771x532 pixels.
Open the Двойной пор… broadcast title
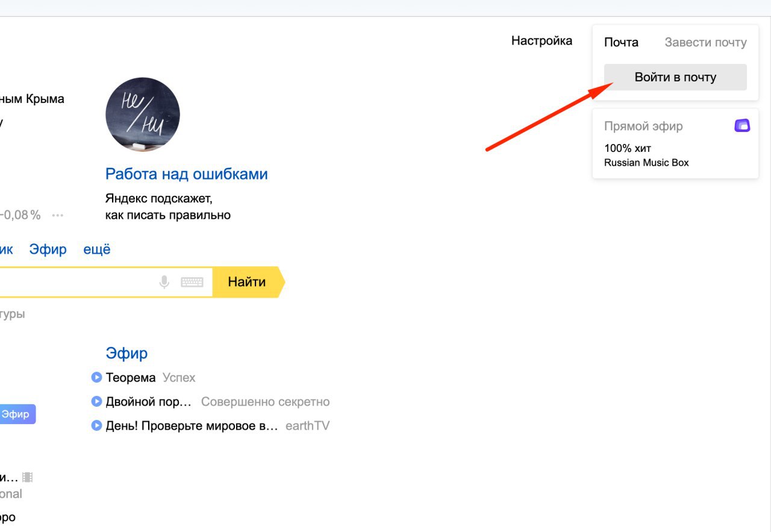coord(149,402)
